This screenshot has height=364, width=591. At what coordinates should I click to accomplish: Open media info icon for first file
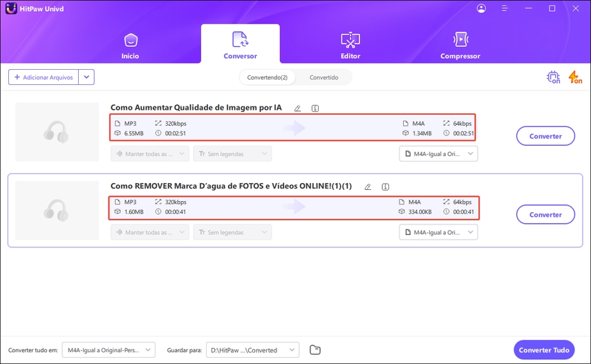[315, 108]
